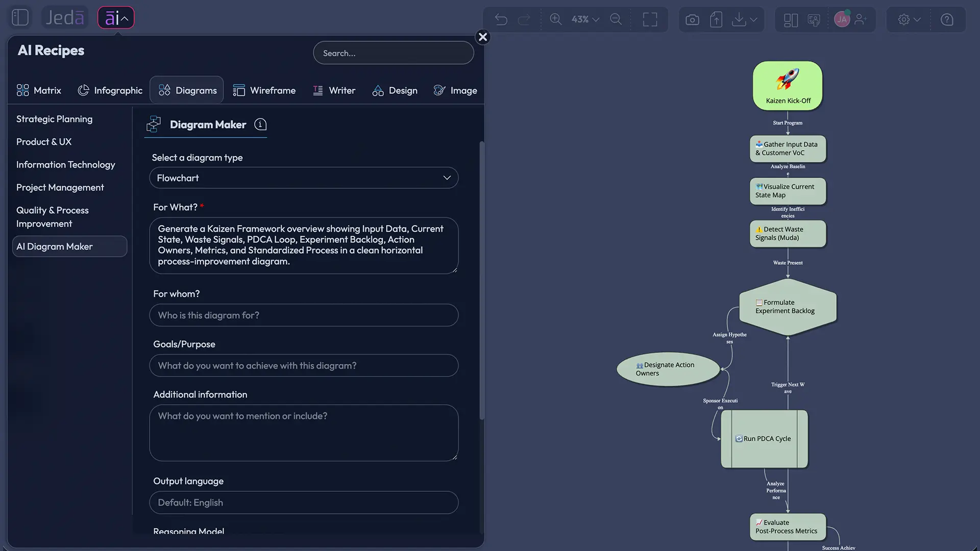This screenshot has width=980, height=551.
Task: Click the download icon
Action: click(739, 19)
